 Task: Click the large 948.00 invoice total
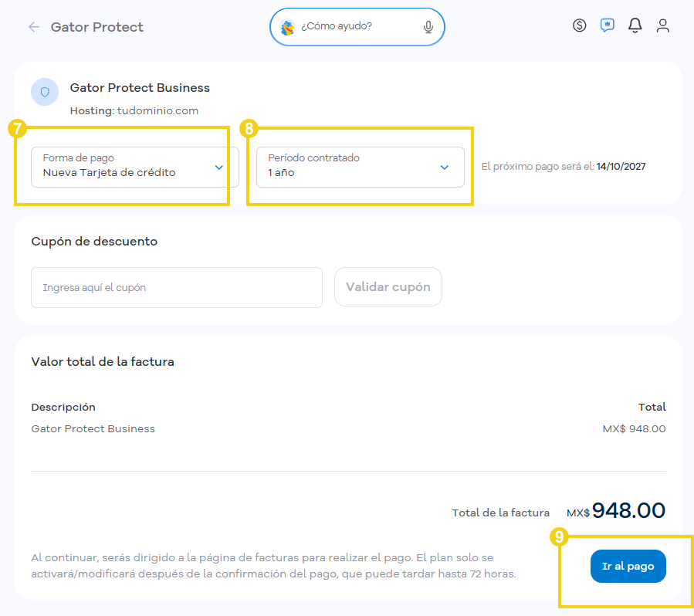pos(628,511)
